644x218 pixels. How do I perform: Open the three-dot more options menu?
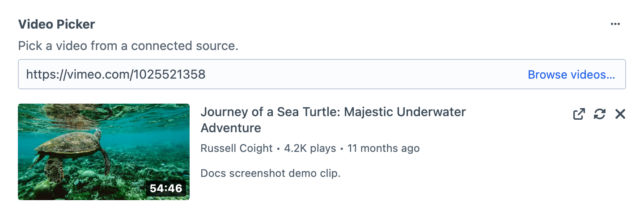coord(615,24)
